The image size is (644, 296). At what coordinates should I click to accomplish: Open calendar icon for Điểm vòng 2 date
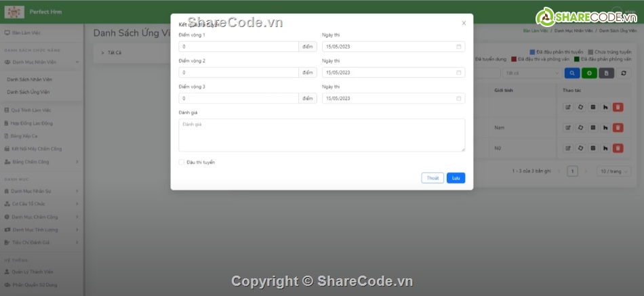point(459,72)
